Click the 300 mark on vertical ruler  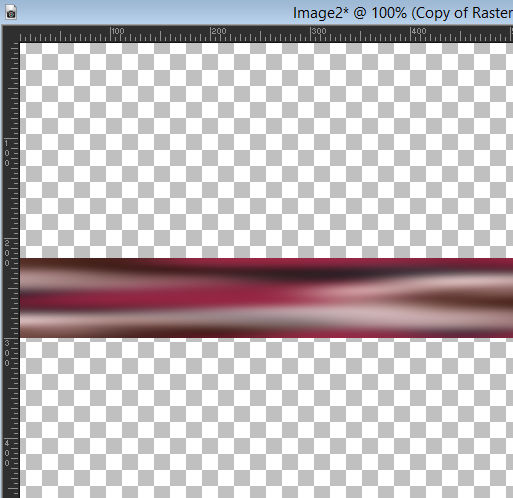pyautogui.click(x=7, y=353)
